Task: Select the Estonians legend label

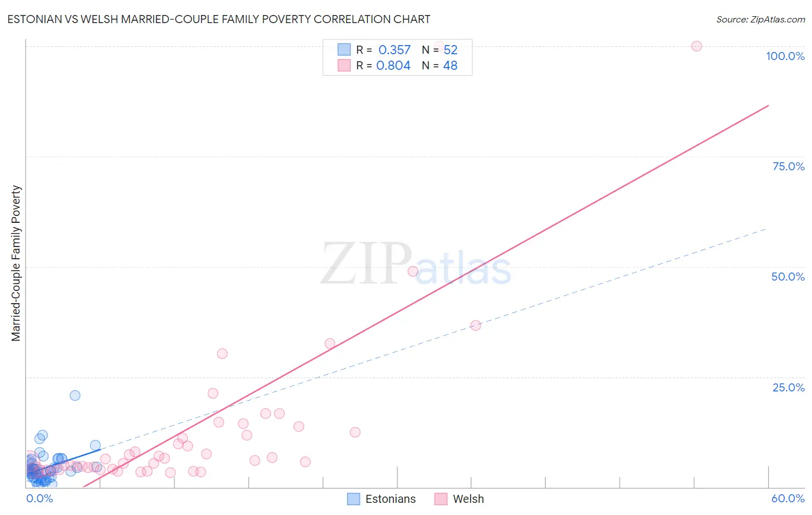Action: click(390, 499)
